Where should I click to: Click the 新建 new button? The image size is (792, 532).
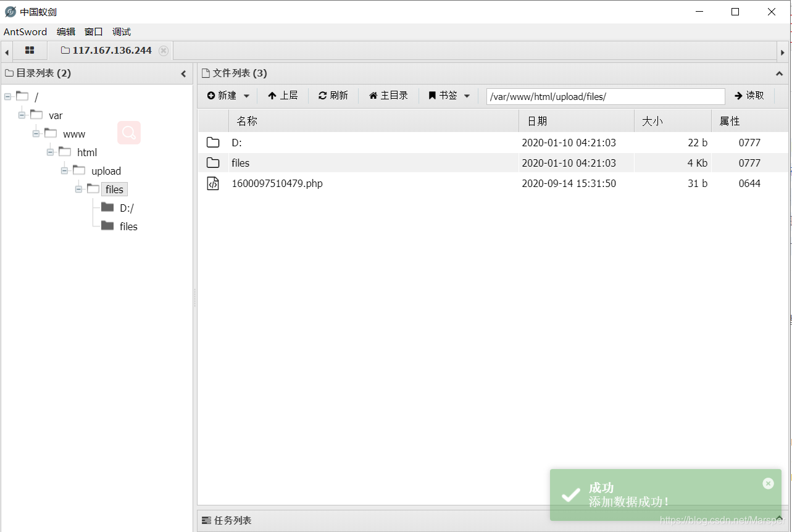pos(222,96)
